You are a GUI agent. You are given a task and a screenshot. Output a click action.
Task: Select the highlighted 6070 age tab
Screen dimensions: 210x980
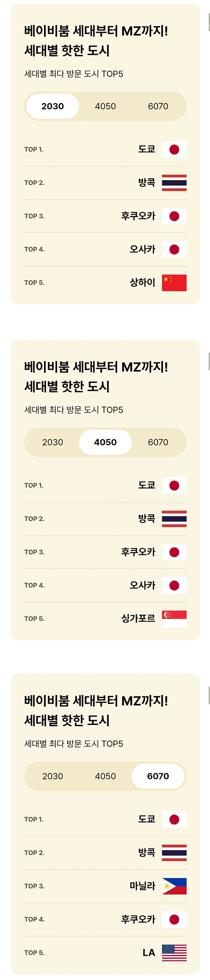coord(158,776)
